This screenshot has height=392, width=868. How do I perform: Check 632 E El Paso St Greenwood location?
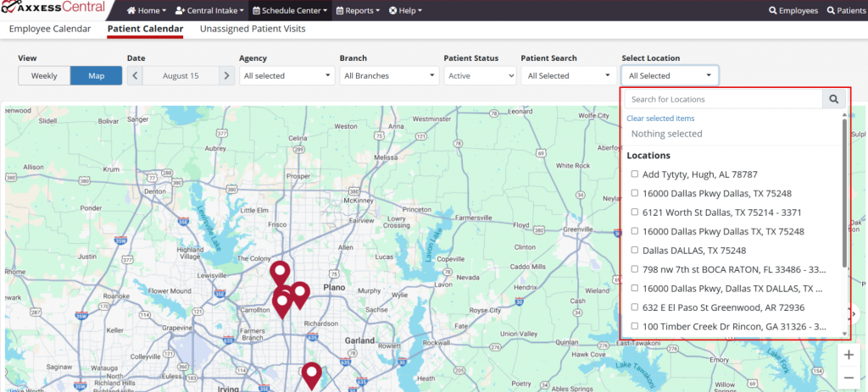[x=634, y=306]
